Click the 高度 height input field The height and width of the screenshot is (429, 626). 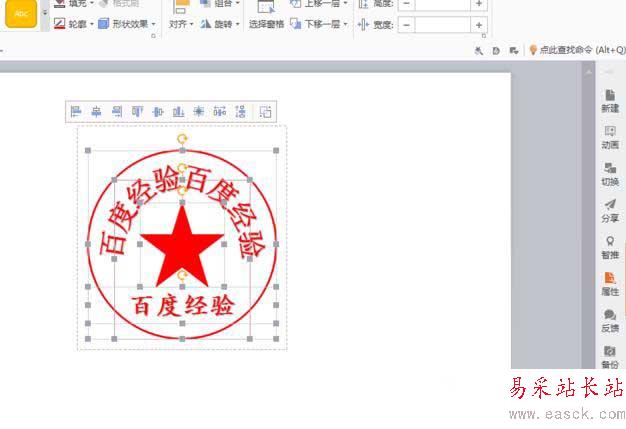click(x=443, y=4)
